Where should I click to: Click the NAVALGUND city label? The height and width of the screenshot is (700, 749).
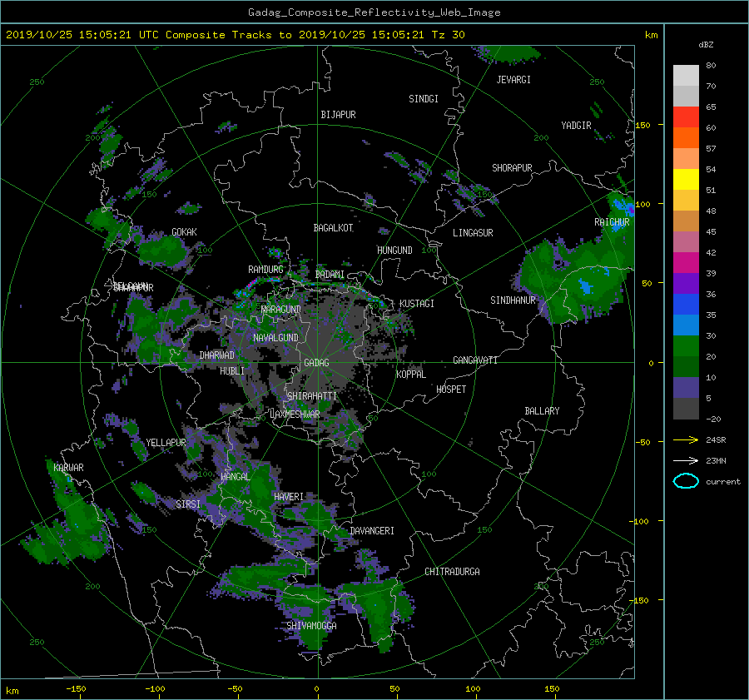[x=275, y=338]
